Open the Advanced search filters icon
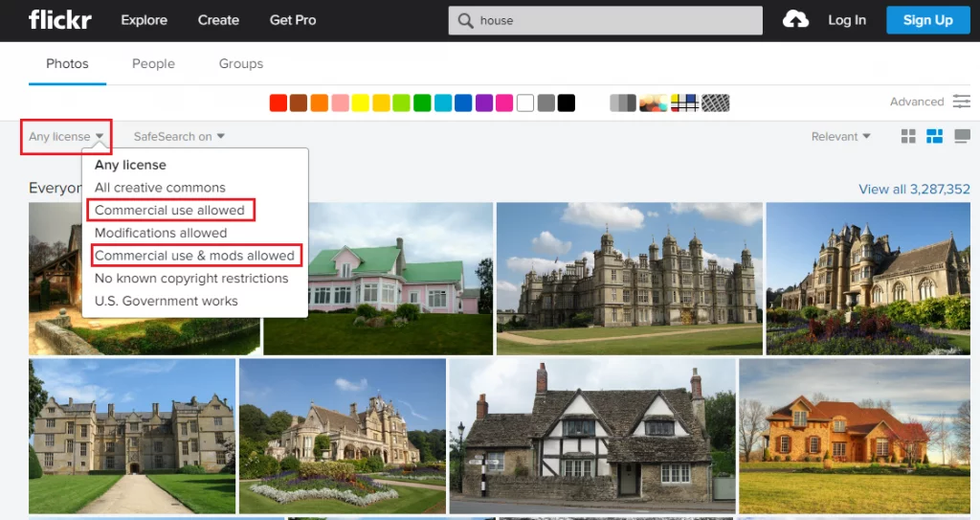980x520 pixels. coord(961,102)
